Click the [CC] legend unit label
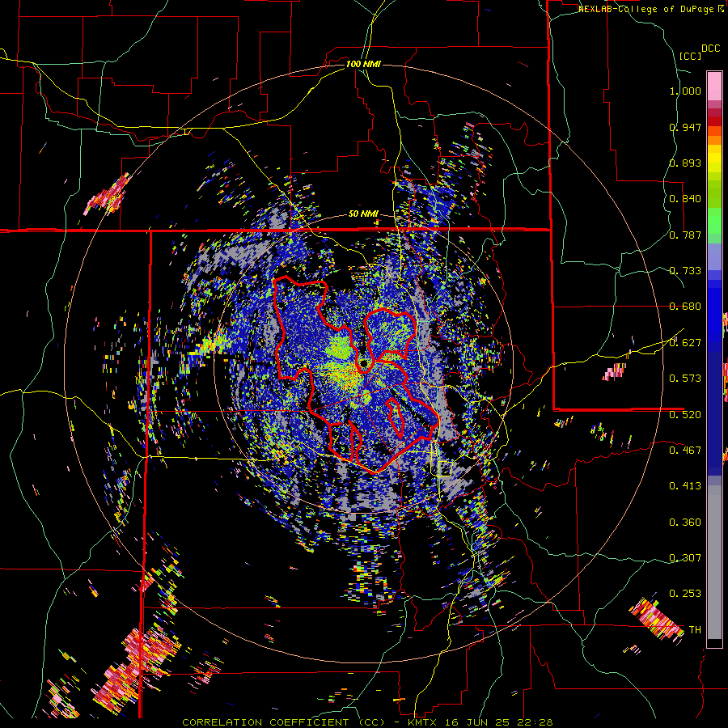Screen dimensions: 728x728 [x=690, y=56]
